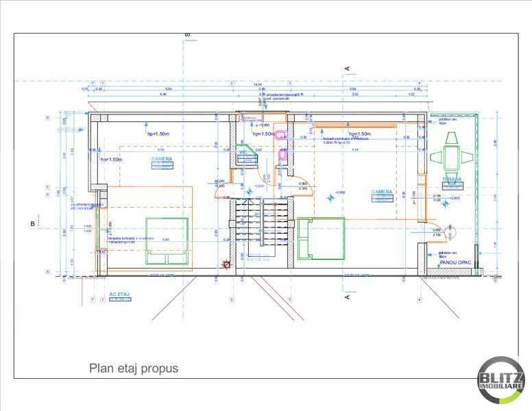
Task: Click the elevation marker on the terrace
Action: coord(446,203)
